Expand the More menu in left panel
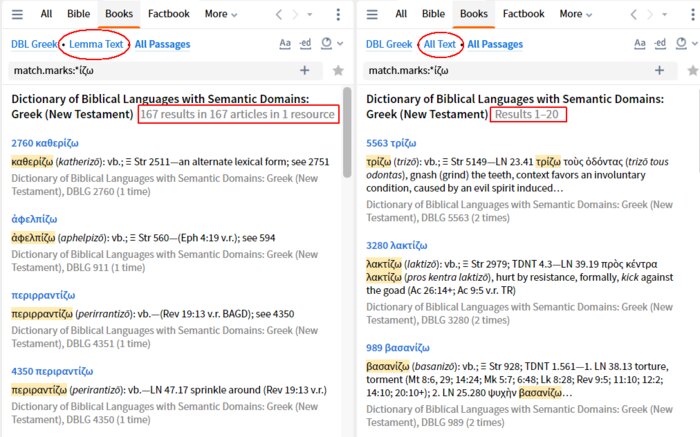 point(221,14)
